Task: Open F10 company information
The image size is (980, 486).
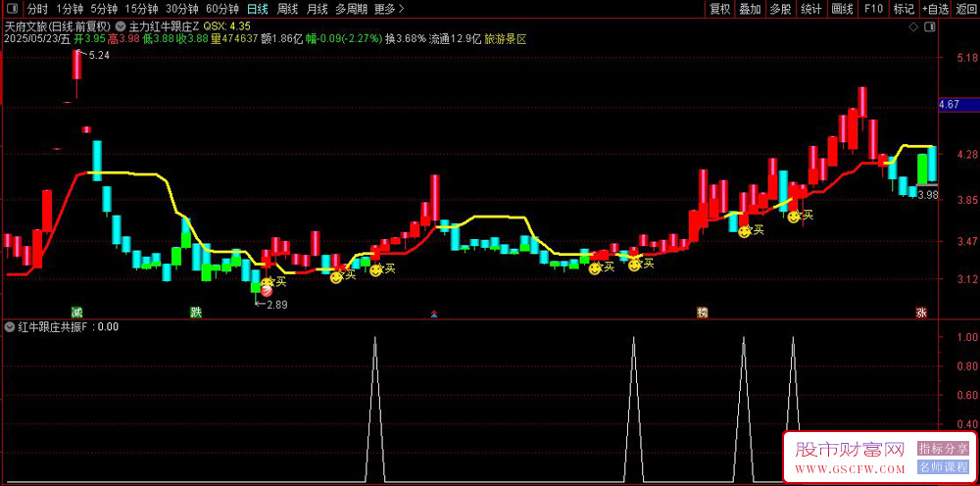Action: [873, 9]
